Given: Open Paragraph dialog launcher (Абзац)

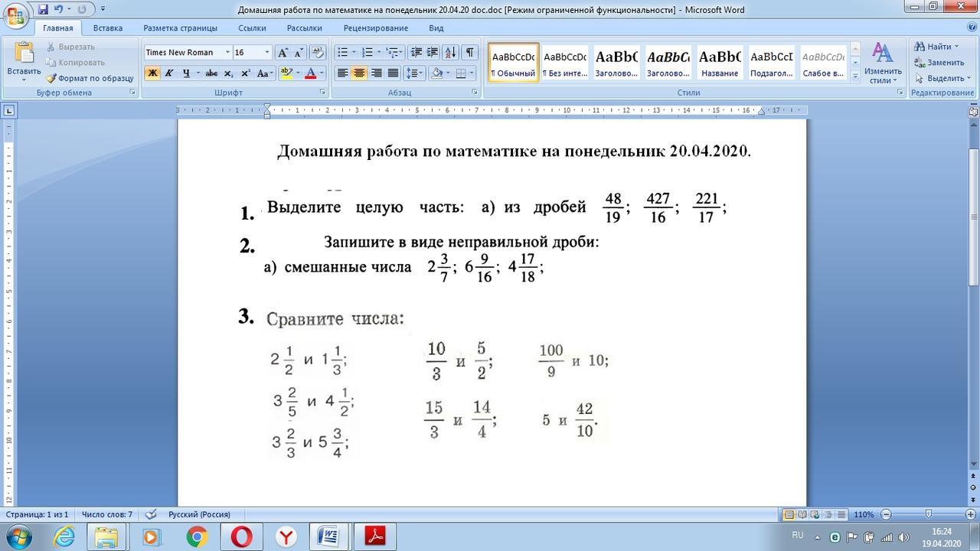Looking at the screenshot, I should pyautogui.click(x=475, y=93).
